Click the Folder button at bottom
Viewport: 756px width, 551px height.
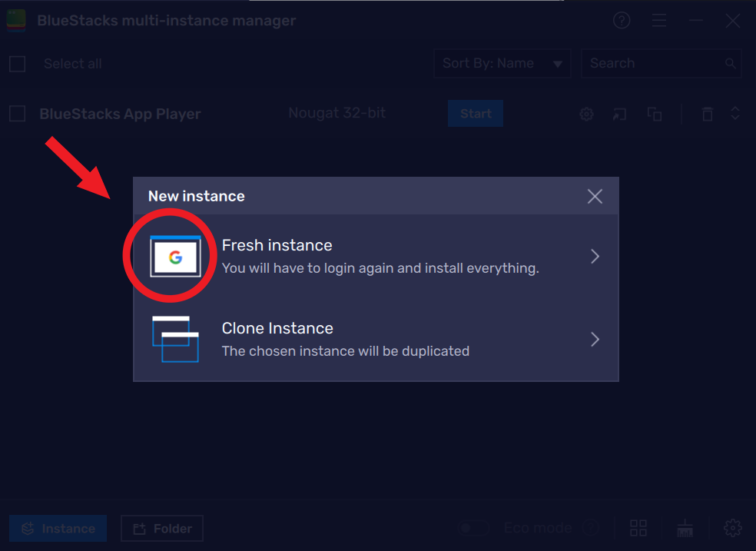(162, 529)
